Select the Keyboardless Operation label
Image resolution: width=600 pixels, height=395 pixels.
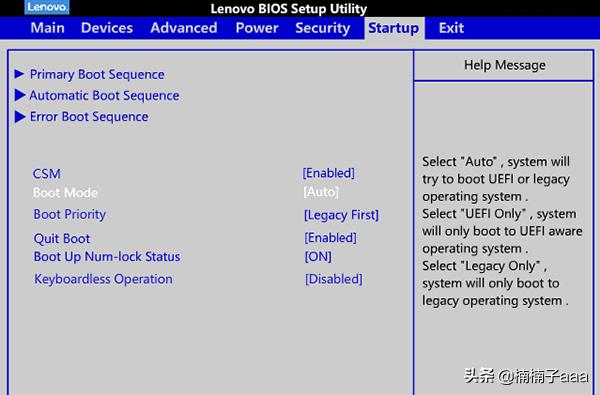(x=103, y=279)
